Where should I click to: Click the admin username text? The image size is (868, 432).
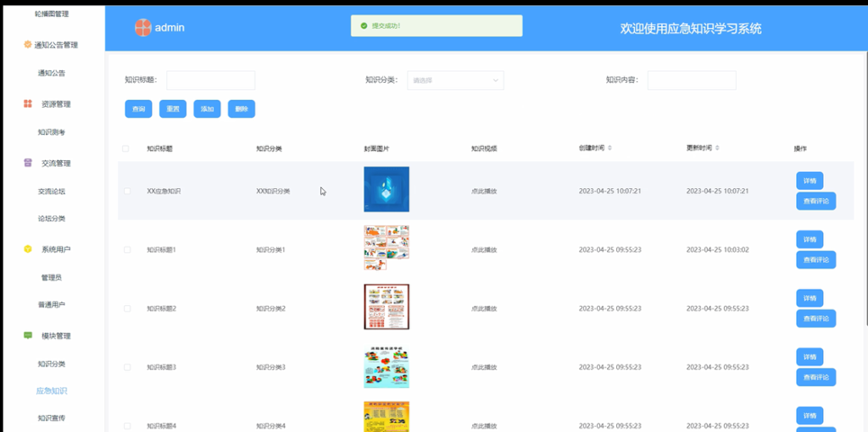(x=170, y=28)
